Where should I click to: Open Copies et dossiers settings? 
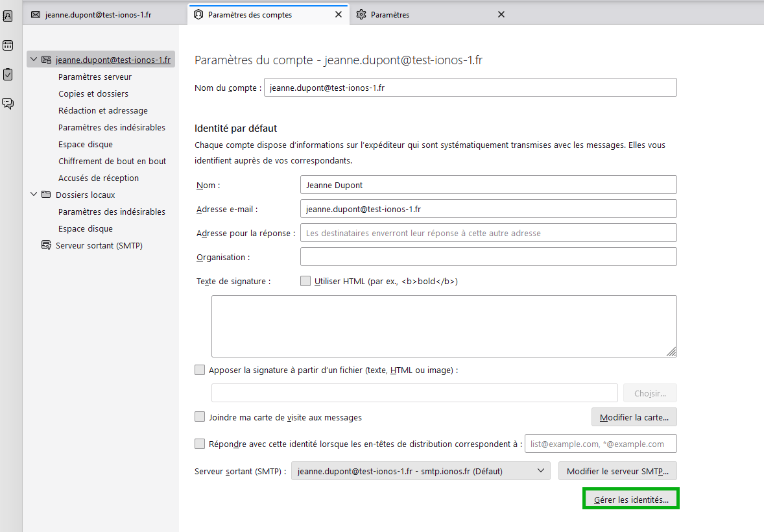click(x=93, y=93)
